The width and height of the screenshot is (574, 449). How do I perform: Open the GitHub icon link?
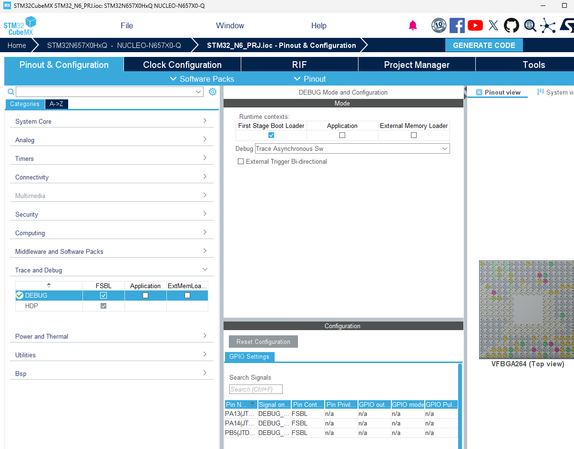point(511,25)
